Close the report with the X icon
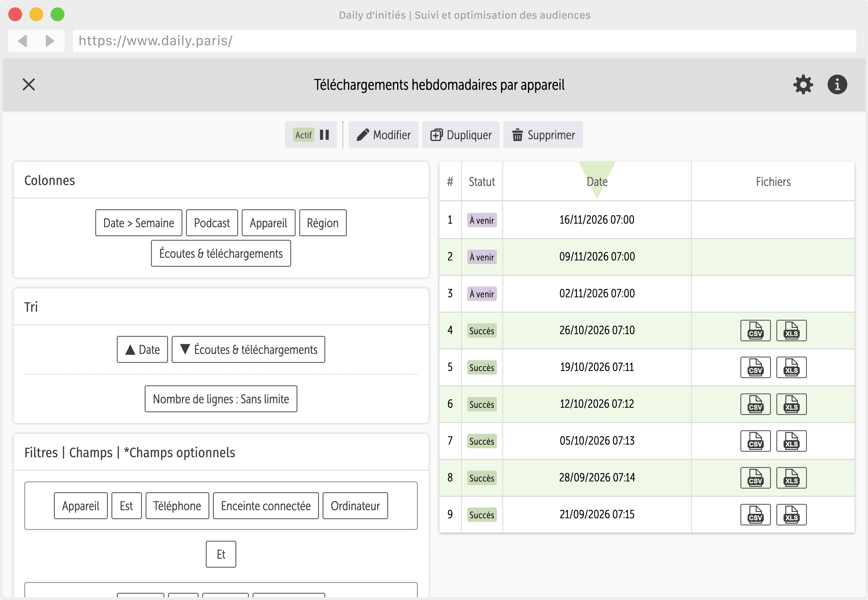 point(28,85)
